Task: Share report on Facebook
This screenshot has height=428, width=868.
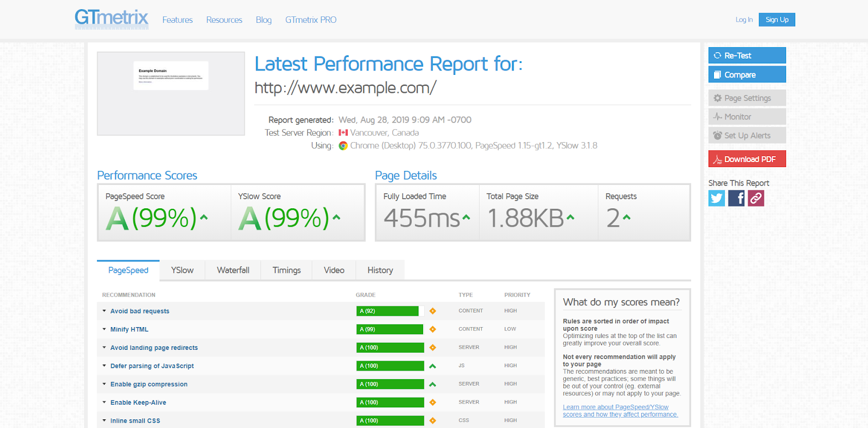Action: point(736,199)
